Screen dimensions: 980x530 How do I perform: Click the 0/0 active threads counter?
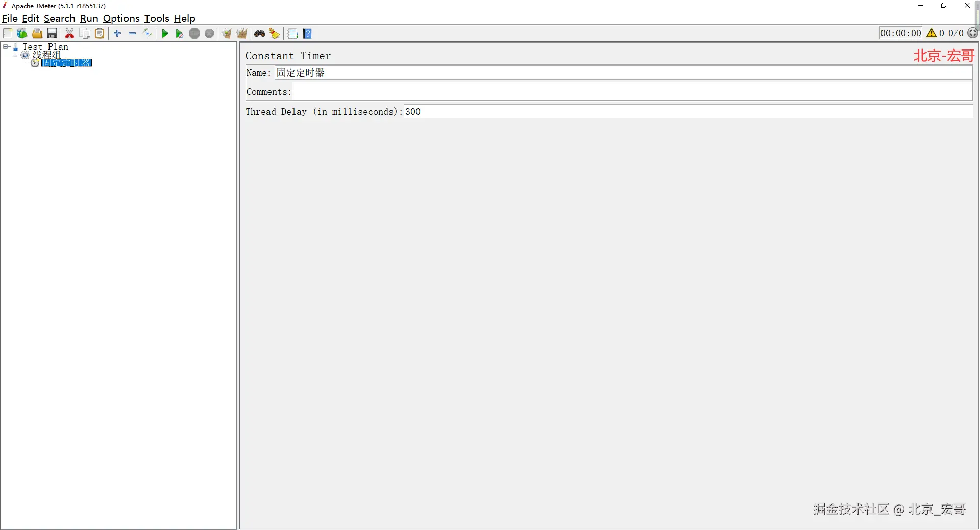pos(956,33)
